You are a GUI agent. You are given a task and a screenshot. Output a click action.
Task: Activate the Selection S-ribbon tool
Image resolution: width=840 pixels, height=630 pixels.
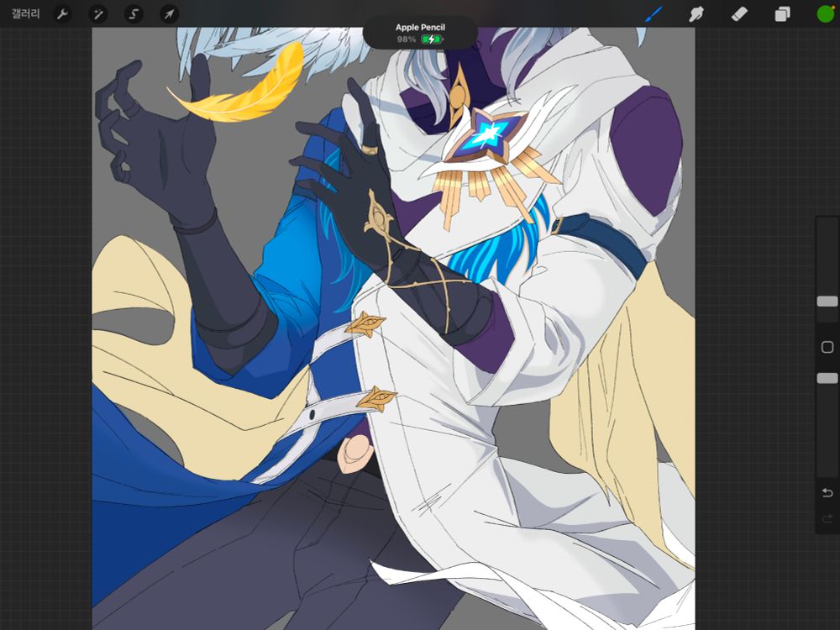(x=134, y=14)
